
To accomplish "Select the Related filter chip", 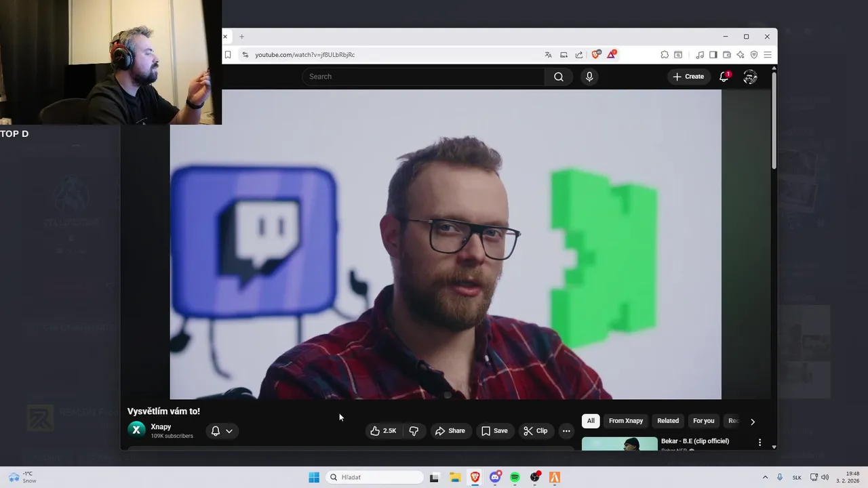I will coord(668,421).
